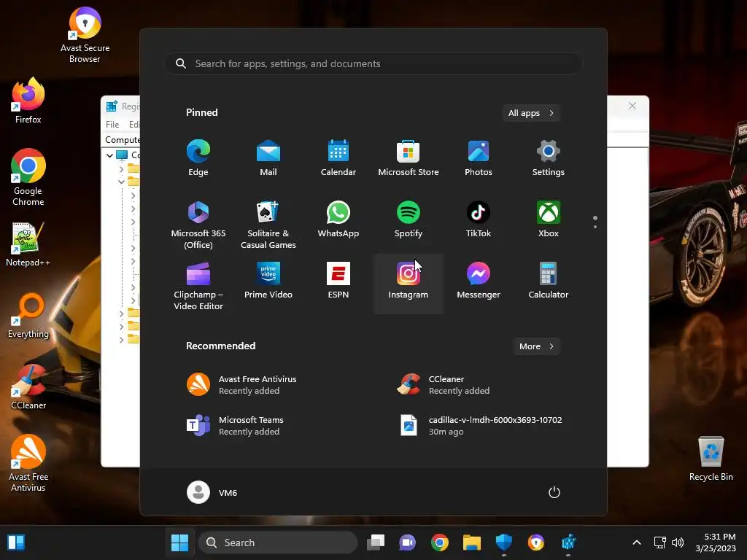Open the ESPN app

pos(338,281)
